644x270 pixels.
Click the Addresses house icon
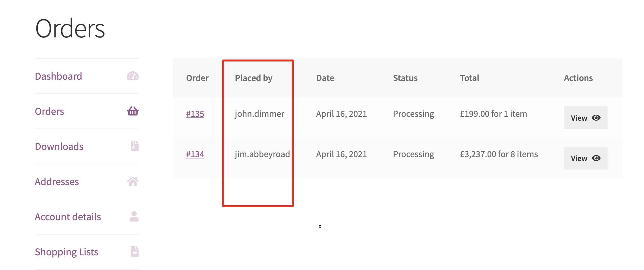pos(133,181)
